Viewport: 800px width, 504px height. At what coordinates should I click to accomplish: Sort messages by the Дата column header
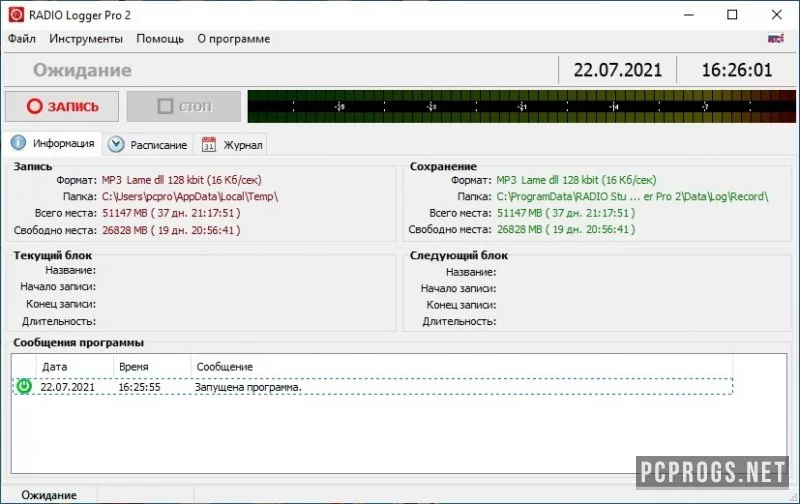[74, 366]
